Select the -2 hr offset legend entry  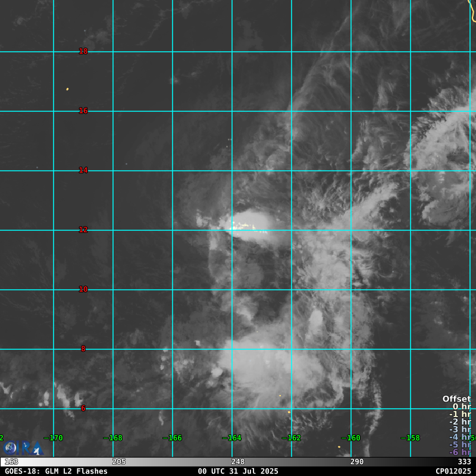[x=460, y=422]
